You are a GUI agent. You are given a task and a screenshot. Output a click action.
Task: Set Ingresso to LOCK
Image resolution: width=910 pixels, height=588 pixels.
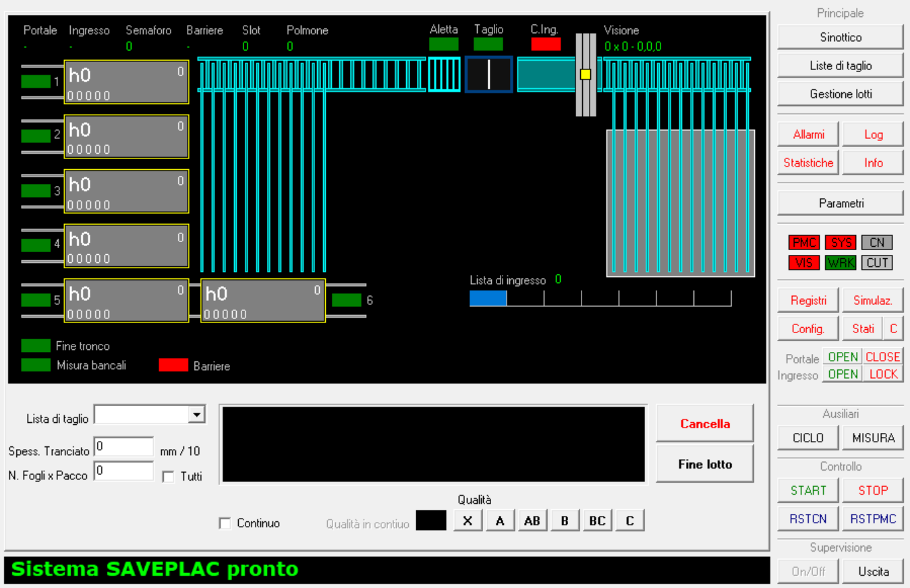[883, 374]
